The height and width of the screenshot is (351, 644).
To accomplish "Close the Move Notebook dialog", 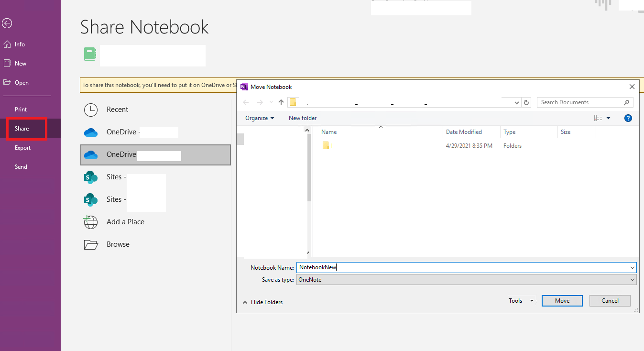I will pyautogui.click(x=632, y=87).
